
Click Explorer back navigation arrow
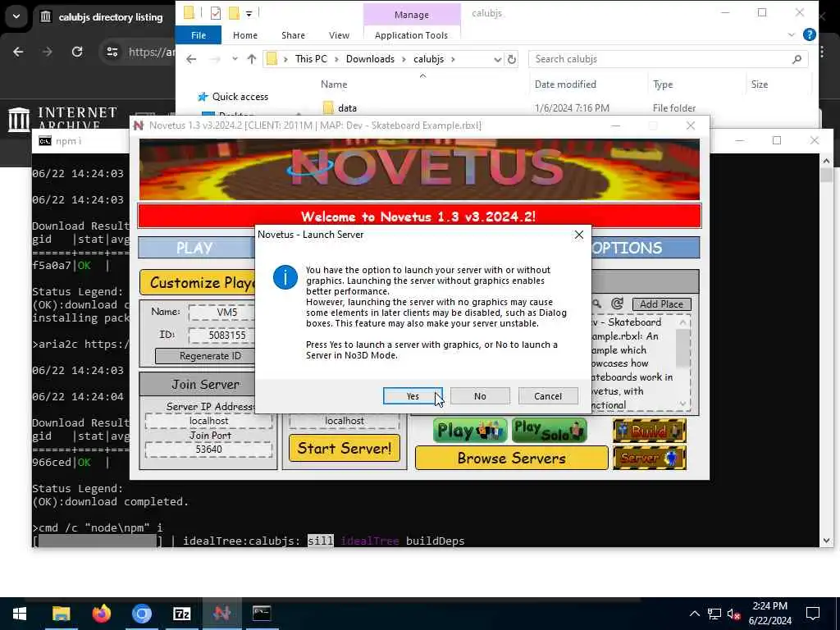pyautogui.click(x=191, y=59)
